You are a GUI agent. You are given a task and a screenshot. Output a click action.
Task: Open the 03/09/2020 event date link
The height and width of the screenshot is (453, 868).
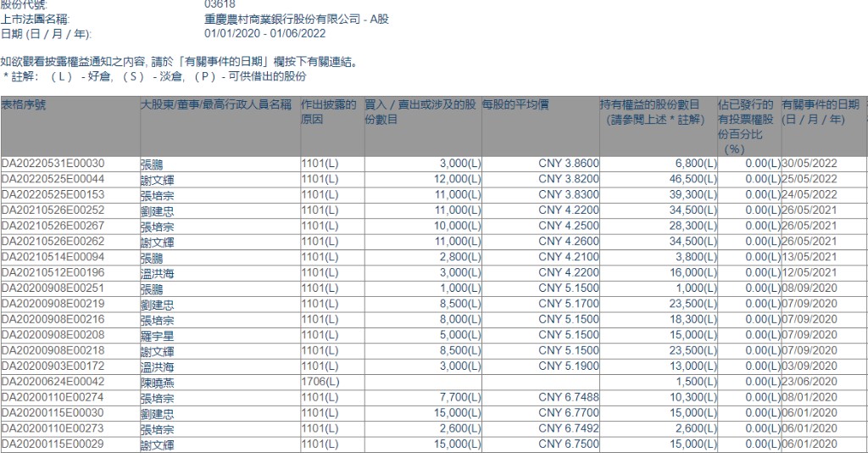pos(810,366)
